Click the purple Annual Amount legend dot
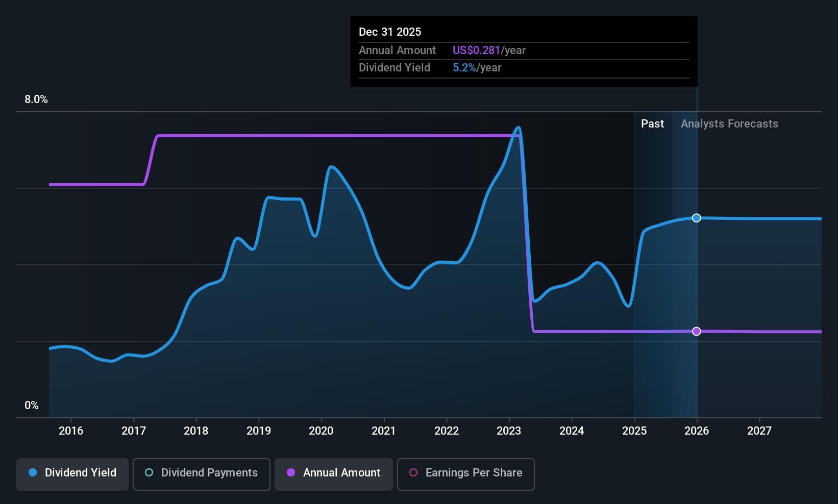 pos(291,472)
